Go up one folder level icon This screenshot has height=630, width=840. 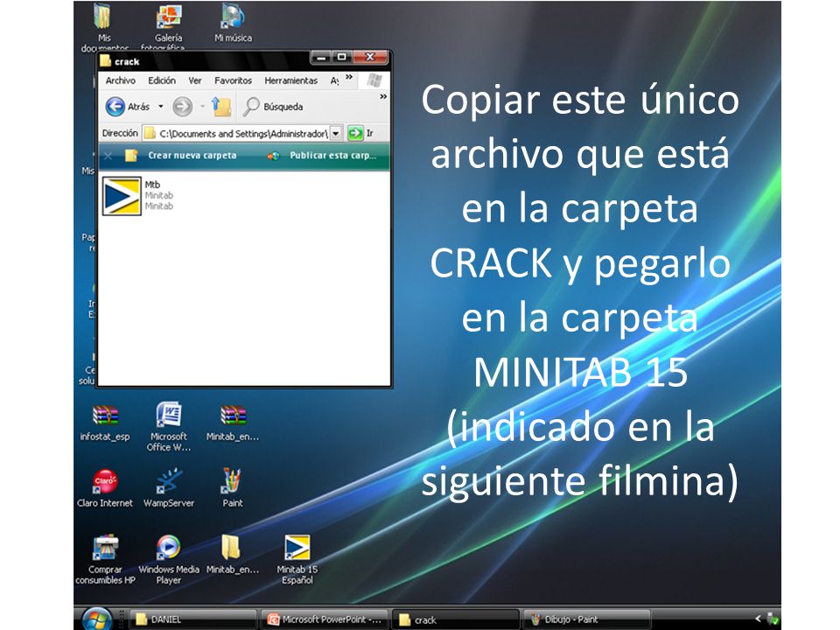(x=221, y=107)
